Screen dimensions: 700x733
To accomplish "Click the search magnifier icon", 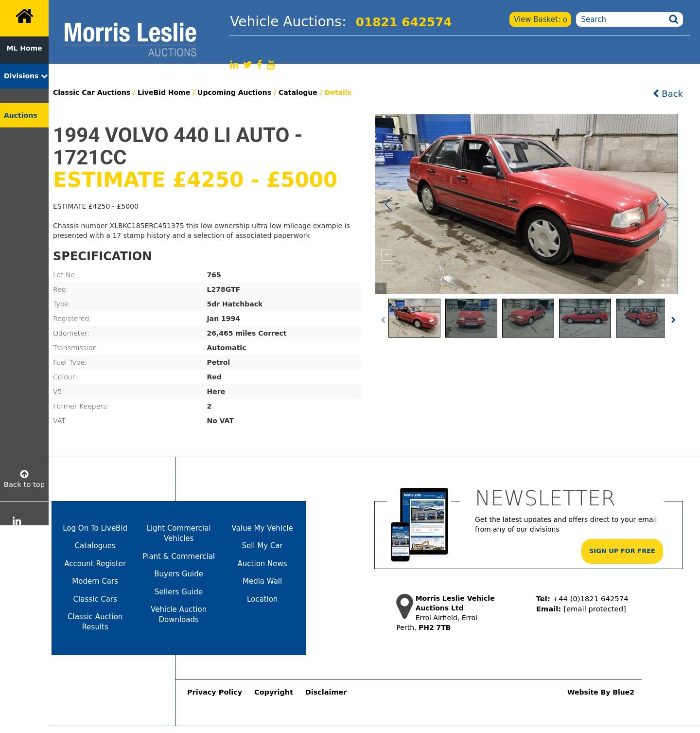I will [673, 19].
